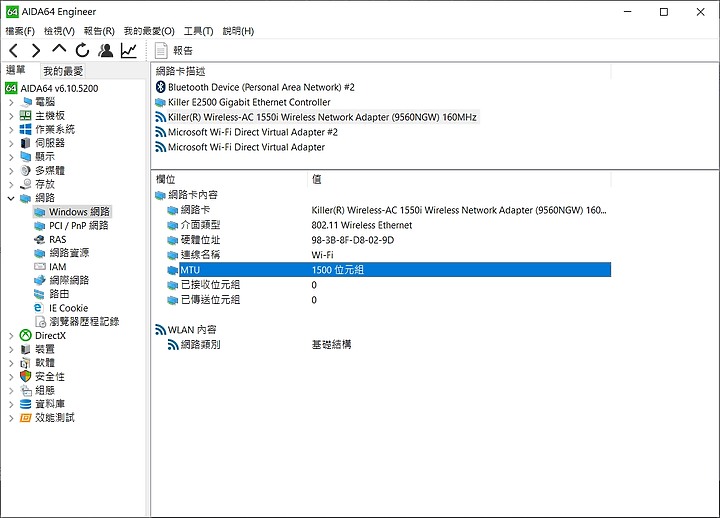Click the 作業系統 Windows logo icon

coord(26,129)
